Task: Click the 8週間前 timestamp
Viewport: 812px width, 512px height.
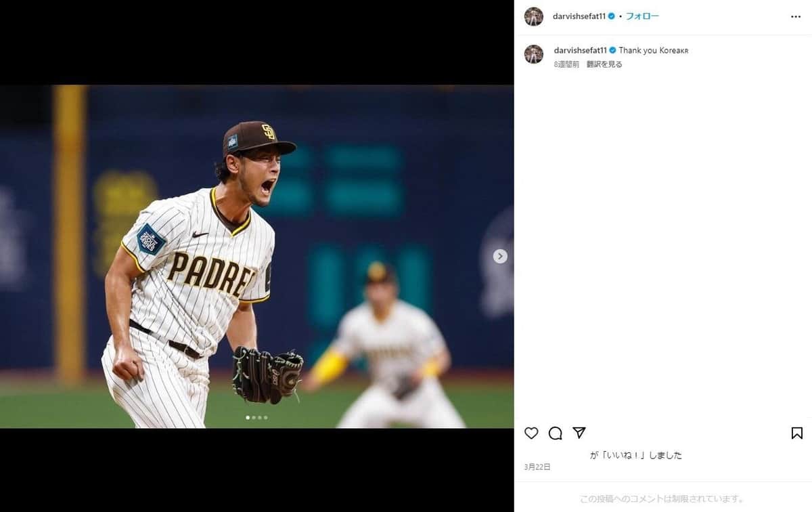Action: click(566, 64)
